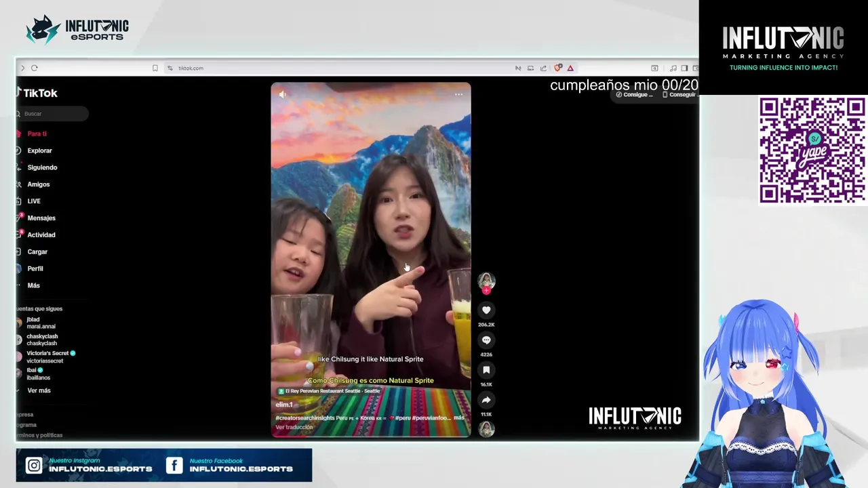Click Instagram INFLUTONIC.ESPORTS icon
868x488 pixels.
[34, 465]
